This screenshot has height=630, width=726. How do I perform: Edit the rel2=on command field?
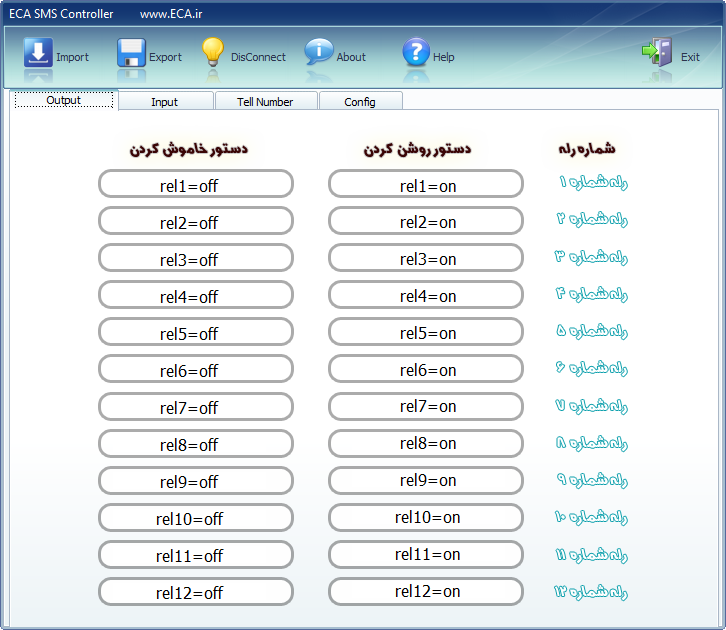pyautogui.click(x=426, y=221)
